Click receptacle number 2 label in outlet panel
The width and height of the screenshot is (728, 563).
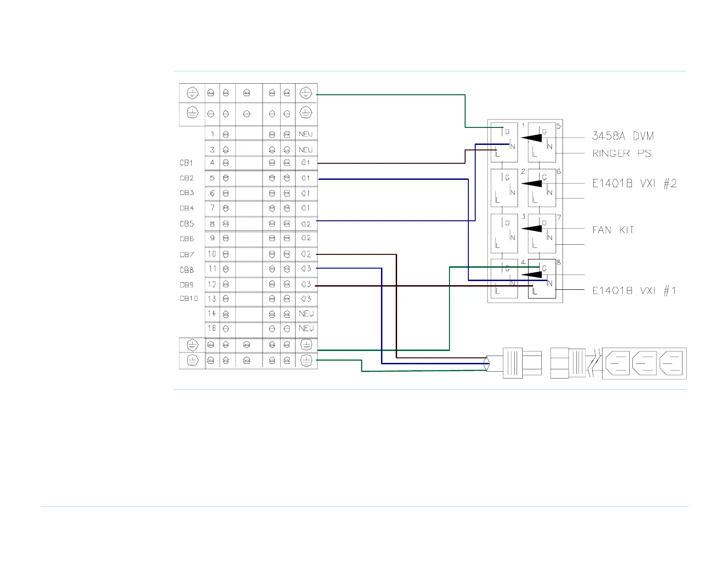(523, 172)
